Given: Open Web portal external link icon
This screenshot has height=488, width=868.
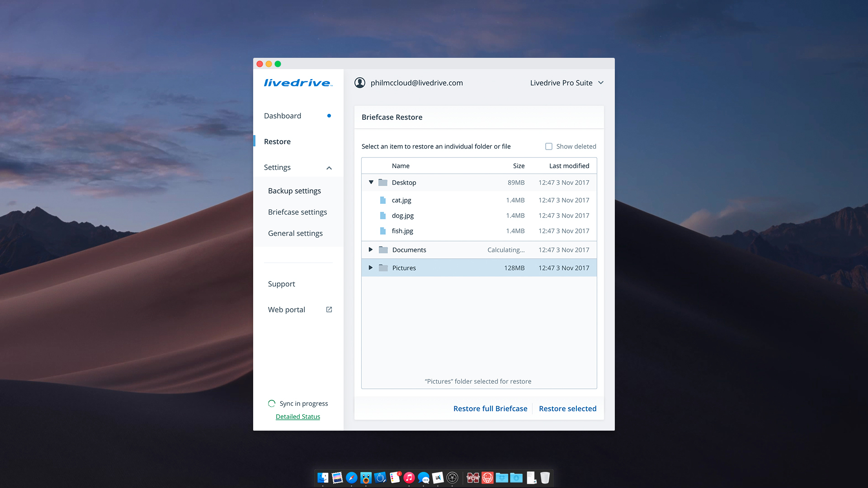Looking at the screenshot, I should coord(329,310).
